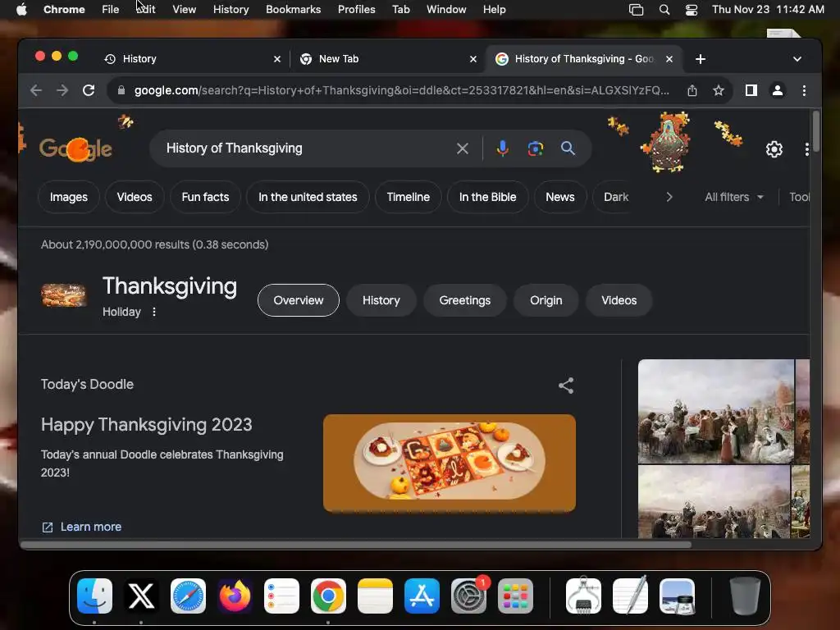This screenshot has height=630, width=840.
Task: Clear the search box text
Action: [x=463, y=148]
